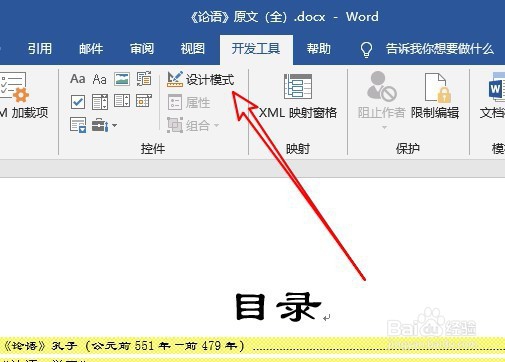This screenshot has height=362, width=505.
Task: Open the 引用 ribbon tab
Action: [x=40, y=49]
